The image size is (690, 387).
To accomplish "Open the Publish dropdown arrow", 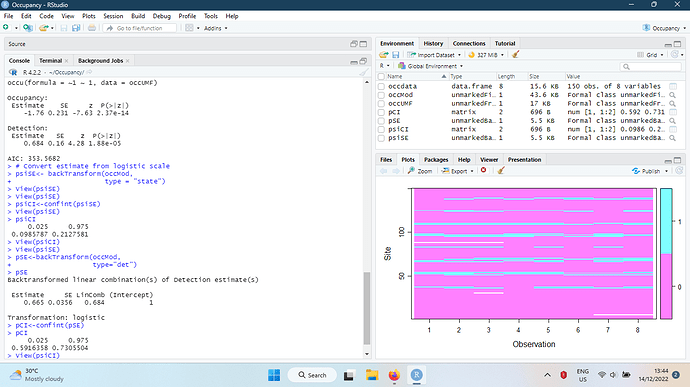I will coord(666,171).
